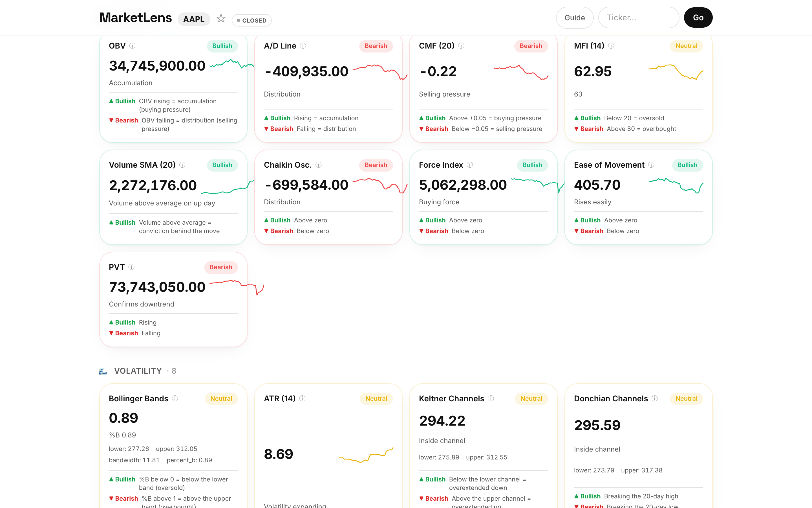
Task: Show info for CMF (20) indicator
Action: point(461,46)
